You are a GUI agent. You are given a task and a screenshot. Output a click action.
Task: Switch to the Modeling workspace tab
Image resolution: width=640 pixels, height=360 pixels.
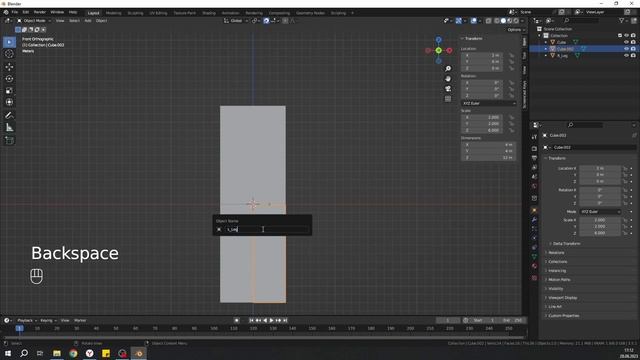(113, 13)
